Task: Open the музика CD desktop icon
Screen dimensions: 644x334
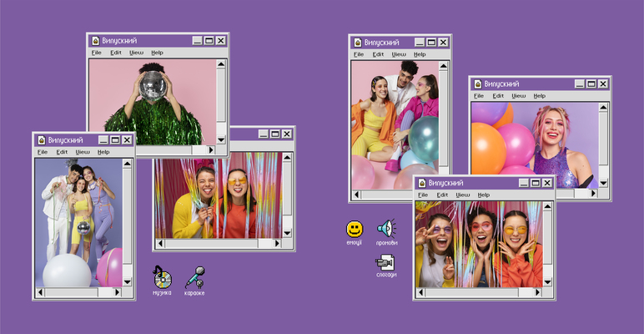Action: [162, 276]
